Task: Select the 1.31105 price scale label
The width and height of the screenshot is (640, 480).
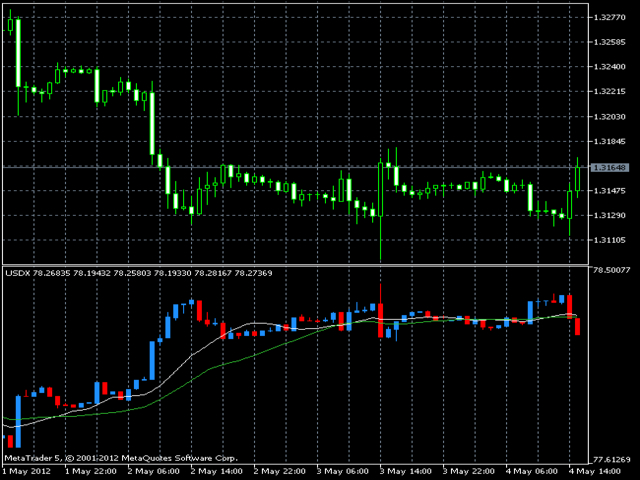Action: 609,240
